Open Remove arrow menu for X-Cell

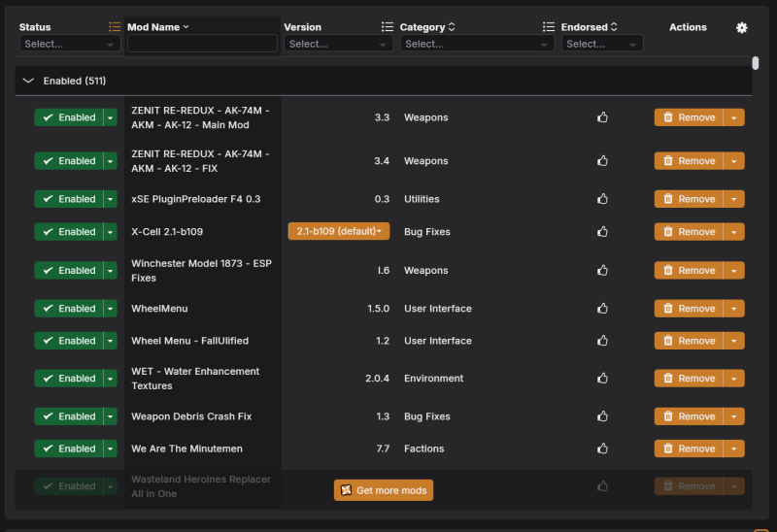tap(734, 231)
